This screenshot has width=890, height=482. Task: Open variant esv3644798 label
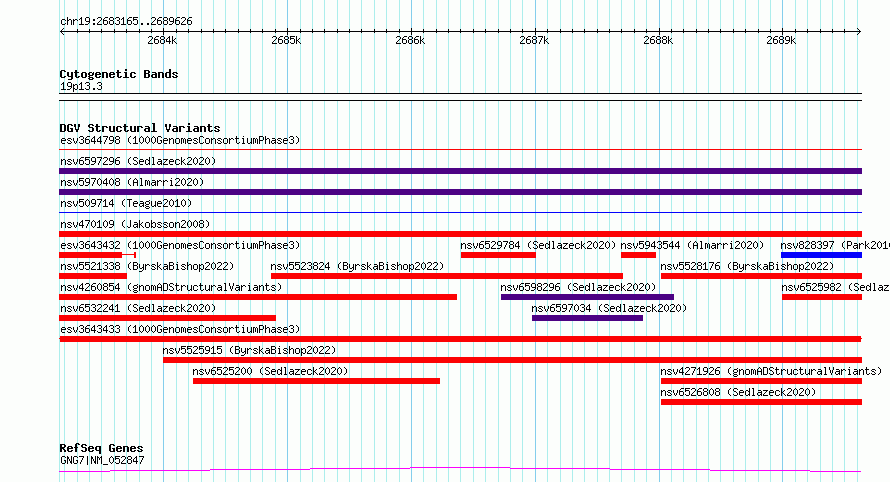coord(180,140)
